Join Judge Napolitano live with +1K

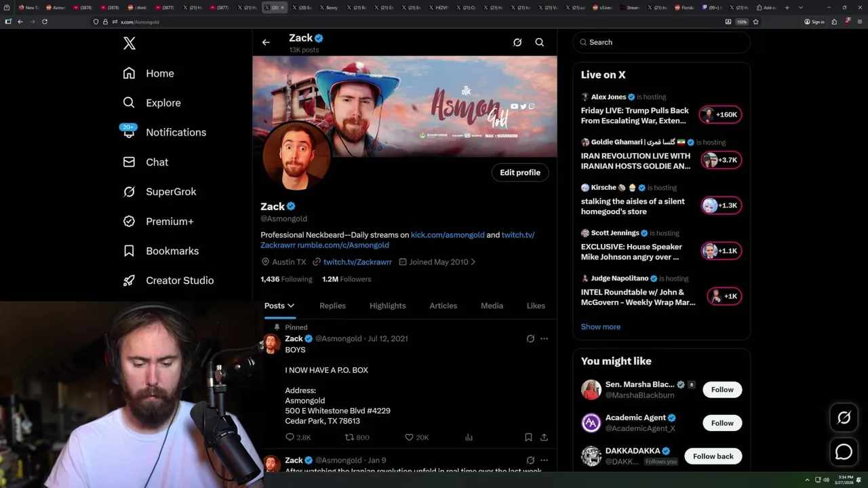[724, 296]
